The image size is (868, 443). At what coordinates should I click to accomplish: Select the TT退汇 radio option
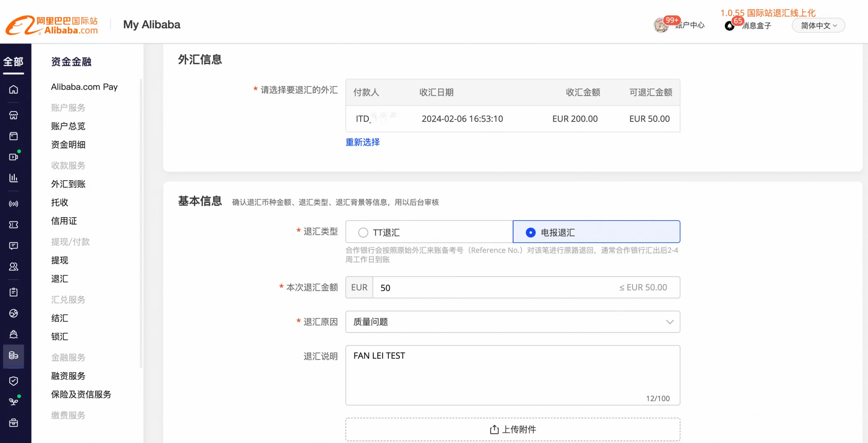(x=363, y=233)
